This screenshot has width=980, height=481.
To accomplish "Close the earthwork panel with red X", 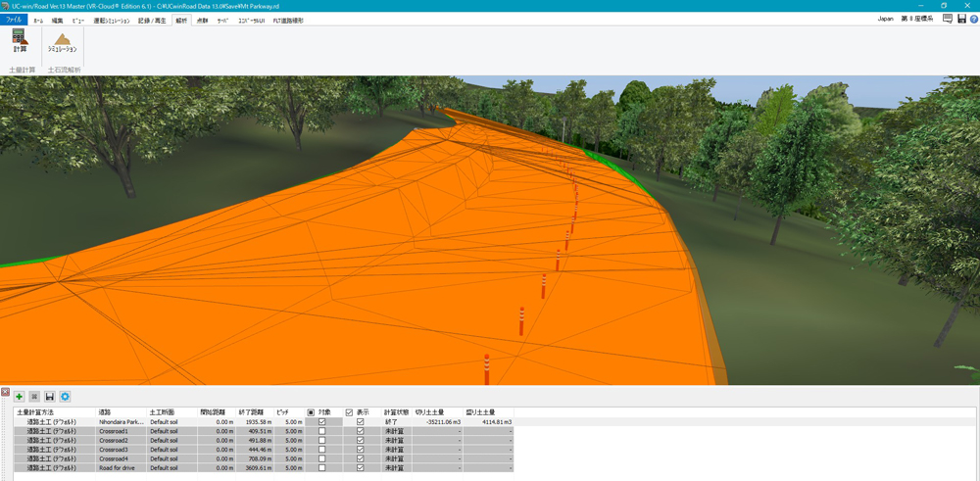I will click(x=5, y=392).
